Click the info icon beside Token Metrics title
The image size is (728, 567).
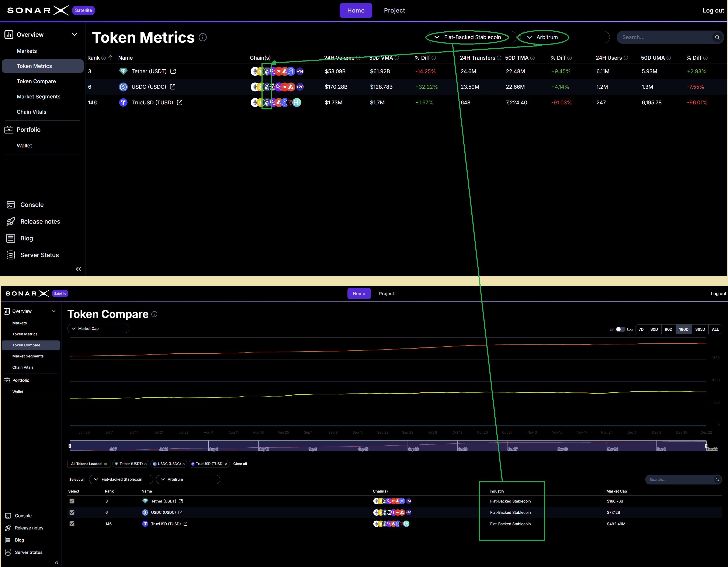click(x=203, y=37)
